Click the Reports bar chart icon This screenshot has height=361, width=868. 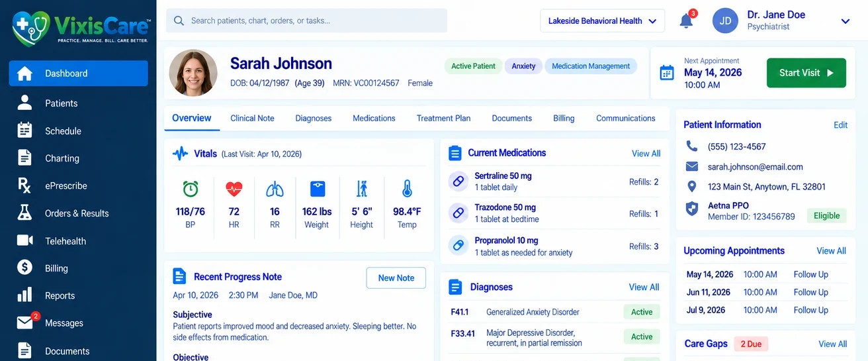24,295
